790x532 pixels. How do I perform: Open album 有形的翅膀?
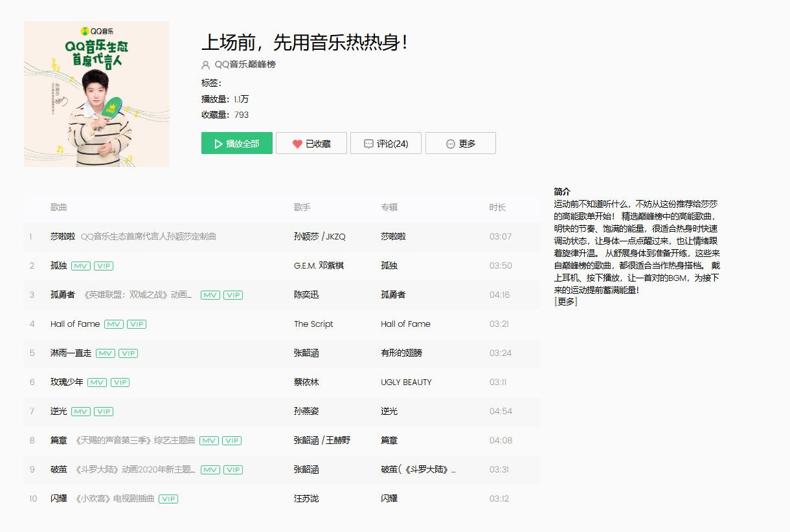401,353
